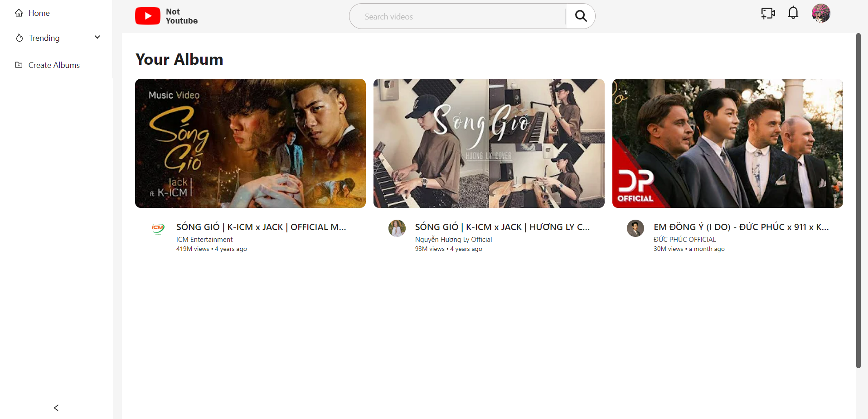This screenshot has width=868, height=419.
Task: Open the user profile avatar
Action: click(x=821, y=13)
